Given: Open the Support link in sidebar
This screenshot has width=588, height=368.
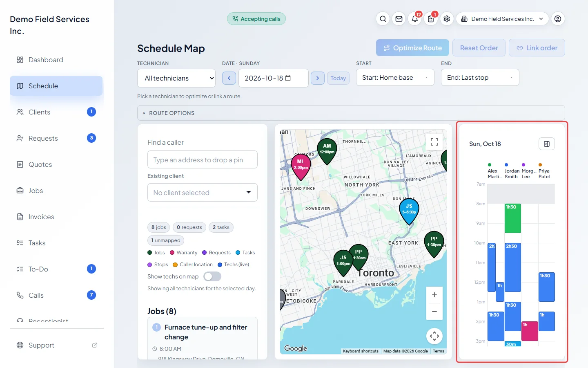Looking at the screenshot, I should pos(56,345).
